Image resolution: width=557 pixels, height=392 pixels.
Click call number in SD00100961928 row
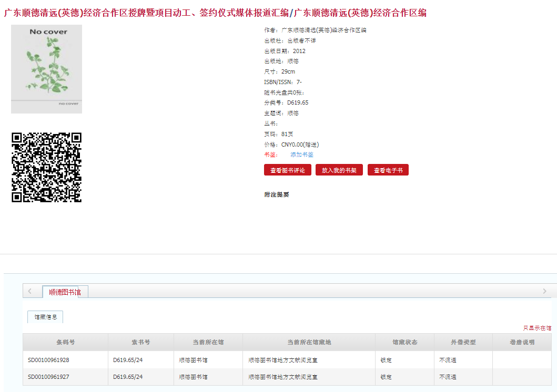(x=127, y=360)
